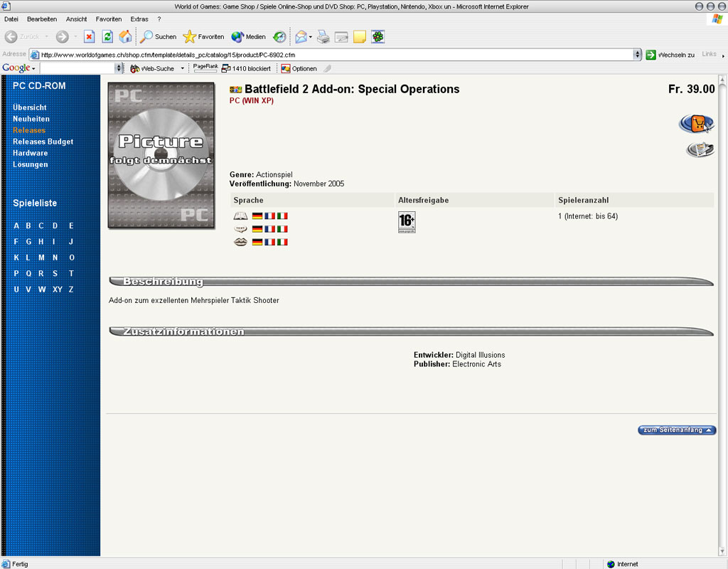Open the ? help menu
The width and height of the screenshot is (728, 569).
[x=159, y=19]
